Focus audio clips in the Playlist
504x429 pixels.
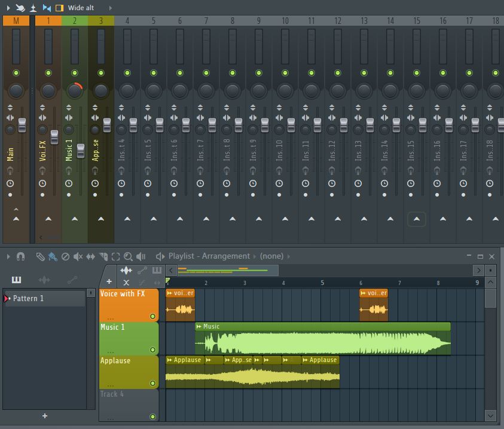coord(126,270)
